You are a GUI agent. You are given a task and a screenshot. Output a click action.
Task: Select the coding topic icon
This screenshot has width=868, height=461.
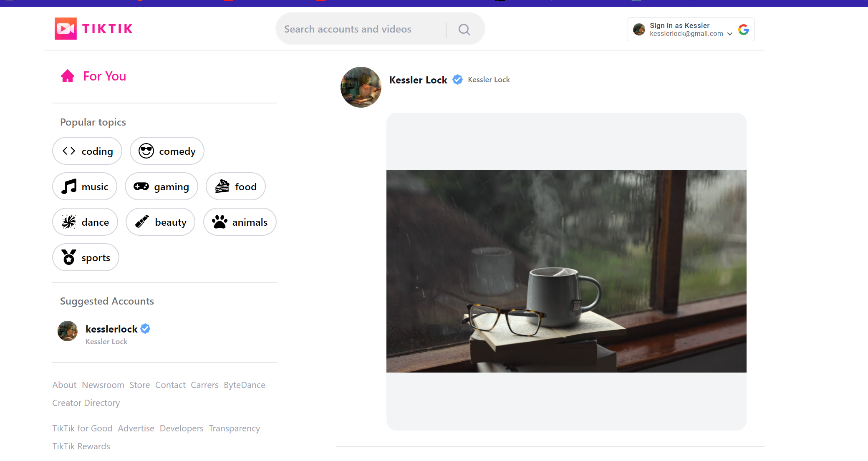tap(68, 151)
